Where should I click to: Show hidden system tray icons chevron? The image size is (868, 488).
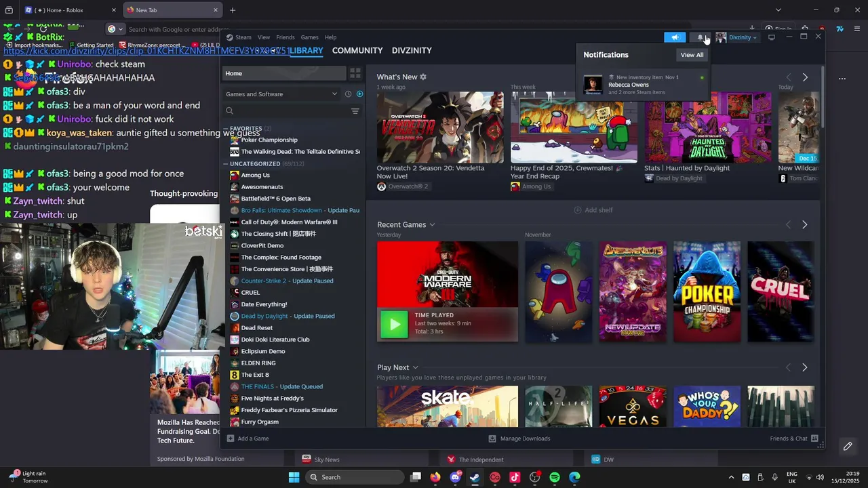point(731,477)
